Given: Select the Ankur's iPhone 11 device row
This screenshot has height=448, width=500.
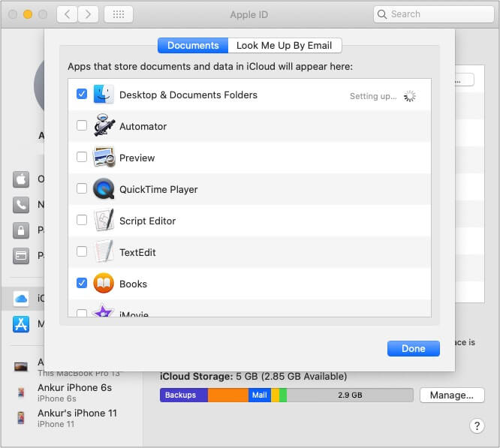Looking at the screenshot, I should coord(71,418).
